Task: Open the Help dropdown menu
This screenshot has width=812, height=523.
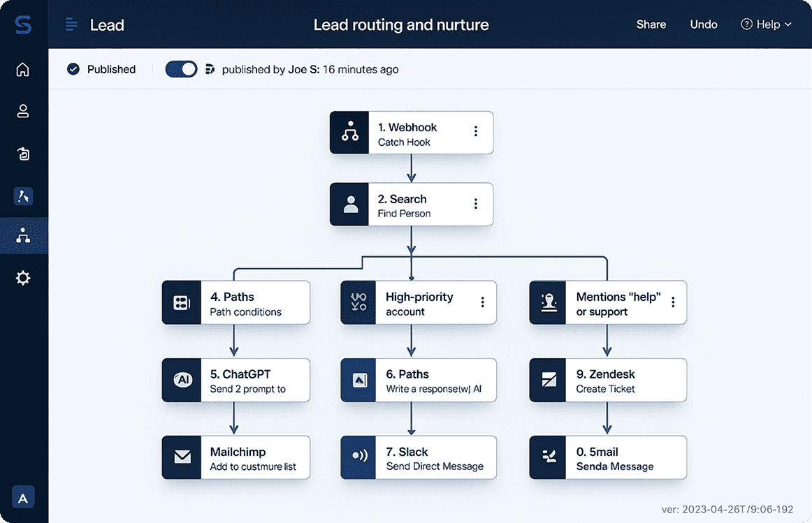Action: (767, 24)
